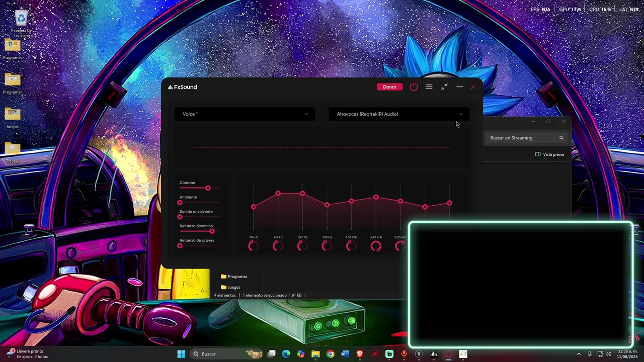Open the weather widget Lloverá pronto

tap(28, 354)
